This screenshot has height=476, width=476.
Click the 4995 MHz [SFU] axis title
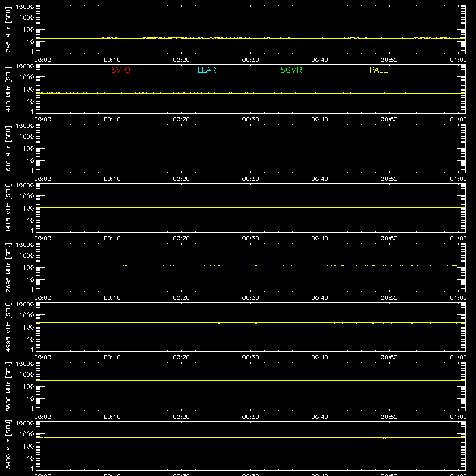point(8,327)
